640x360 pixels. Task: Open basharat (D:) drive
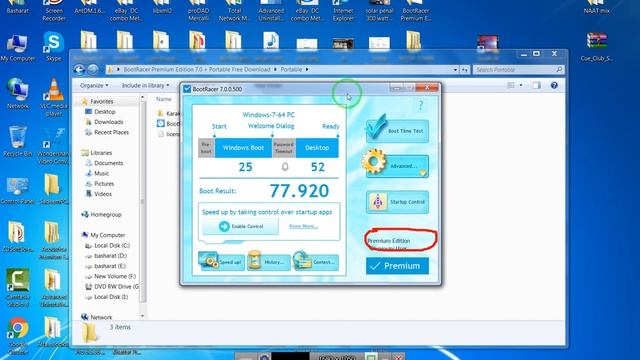(x=110, y=256)
